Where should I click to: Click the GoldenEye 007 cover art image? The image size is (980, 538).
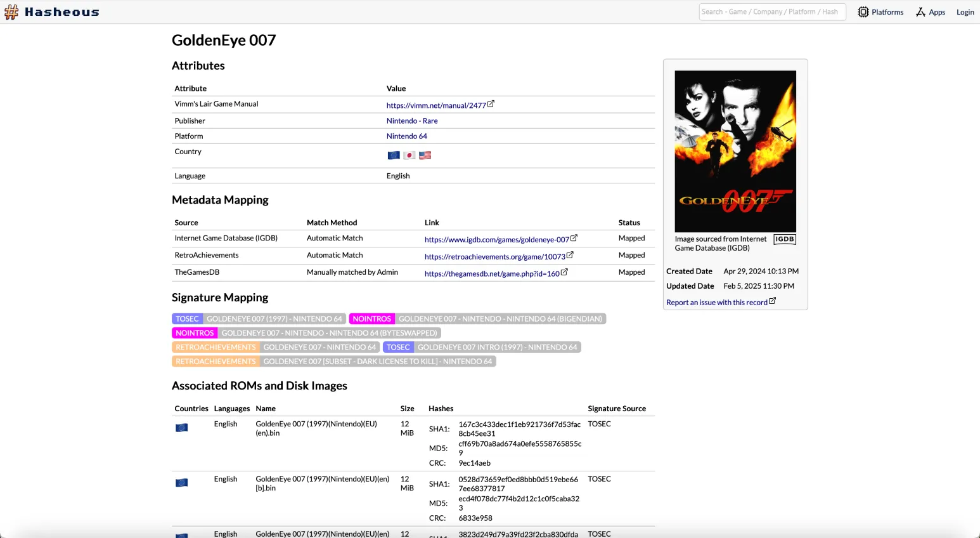click(x=735, y=151)
